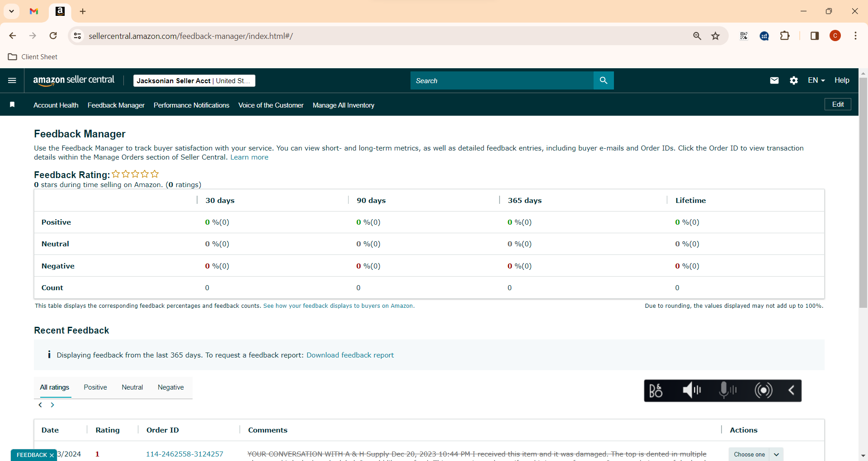The width and height of the screenshot is (868, 461).
Task: Select the Neutral ratings tab
Action: [132, 387]
